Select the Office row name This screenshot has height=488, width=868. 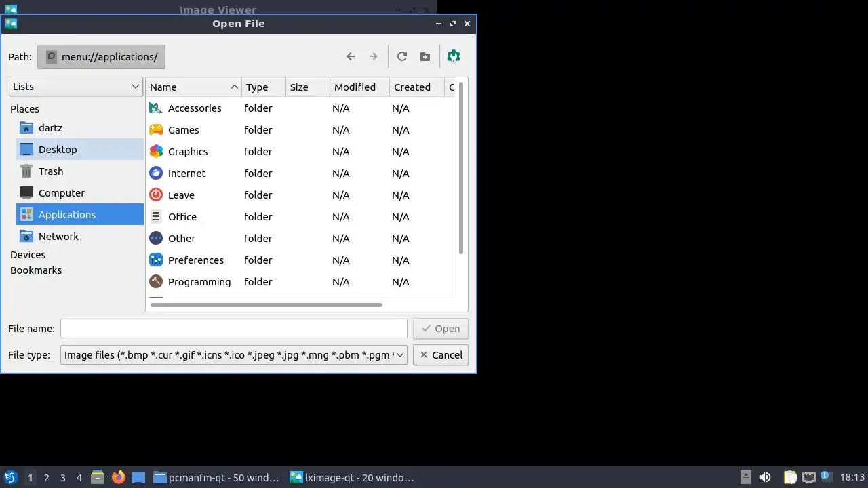182,217
